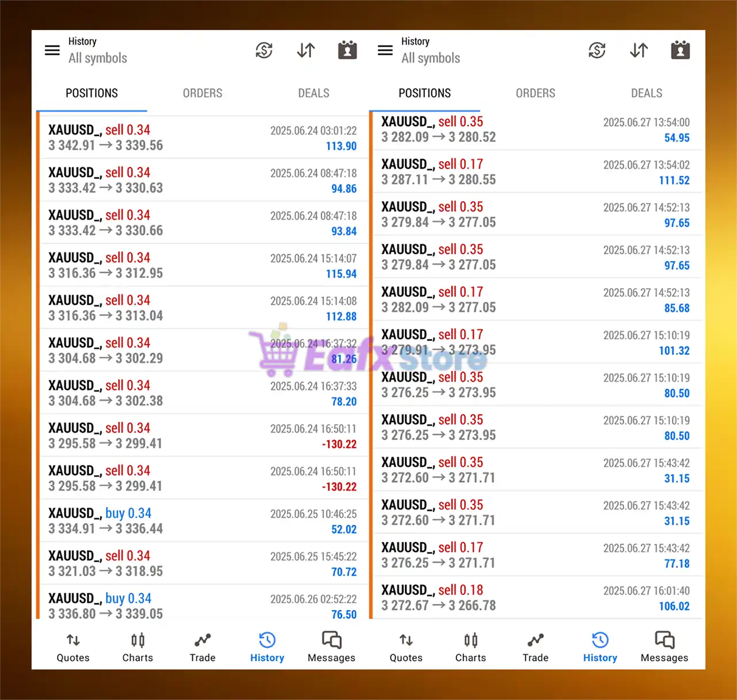
Task: Go to Messages in the right bottom bar
Action: [x=664, y=648]
